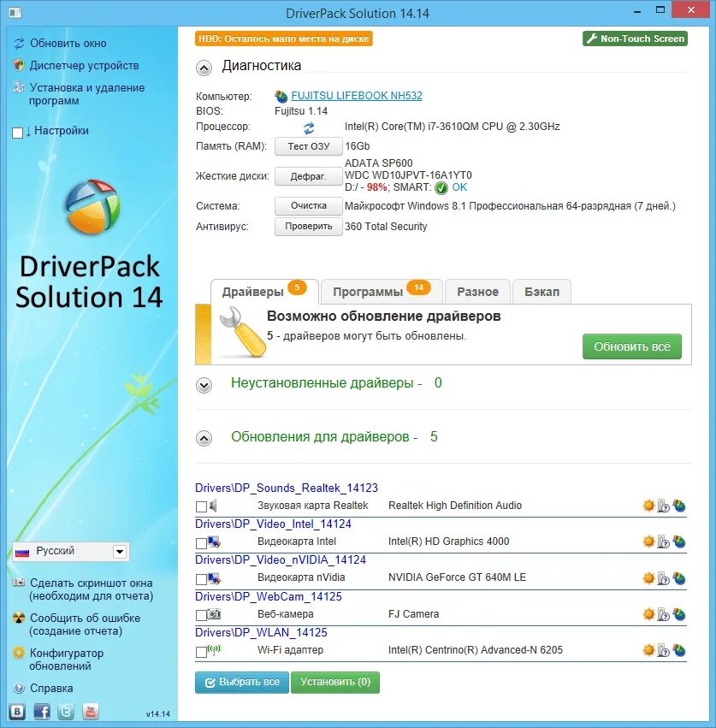Switch to the Драйверы tab
Screen dimensions: 716x728
click(264, 292)
